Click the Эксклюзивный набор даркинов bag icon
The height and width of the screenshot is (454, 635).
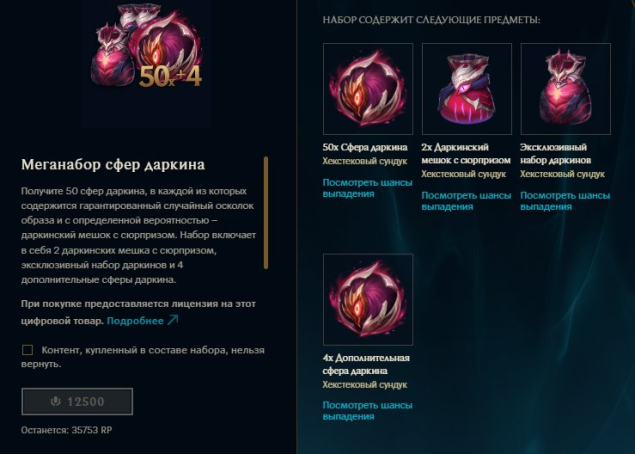tap(565, 89)
